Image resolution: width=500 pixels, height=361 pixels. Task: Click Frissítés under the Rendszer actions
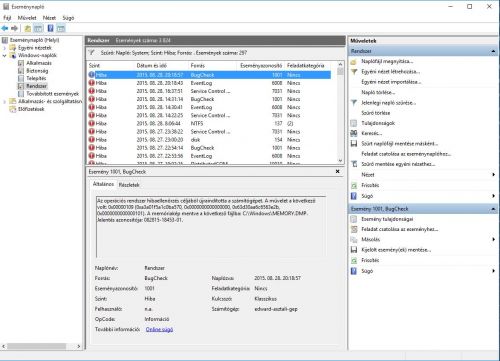point(370,185)
